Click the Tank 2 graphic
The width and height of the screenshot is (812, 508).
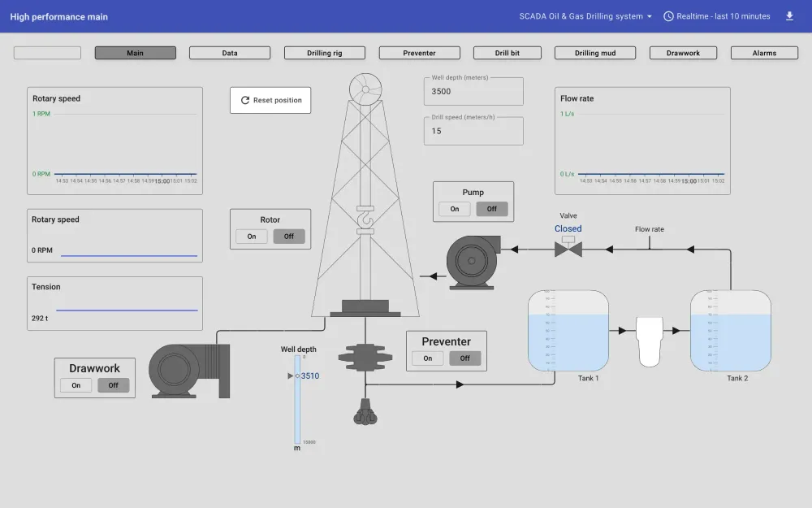(x=731, y=331)
